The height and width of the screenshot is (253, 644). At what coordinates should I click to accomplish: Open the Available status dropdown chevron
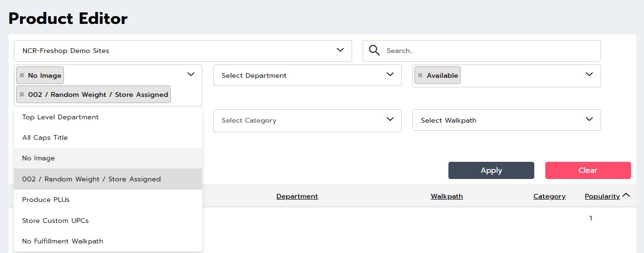click(x=589, y=74)
